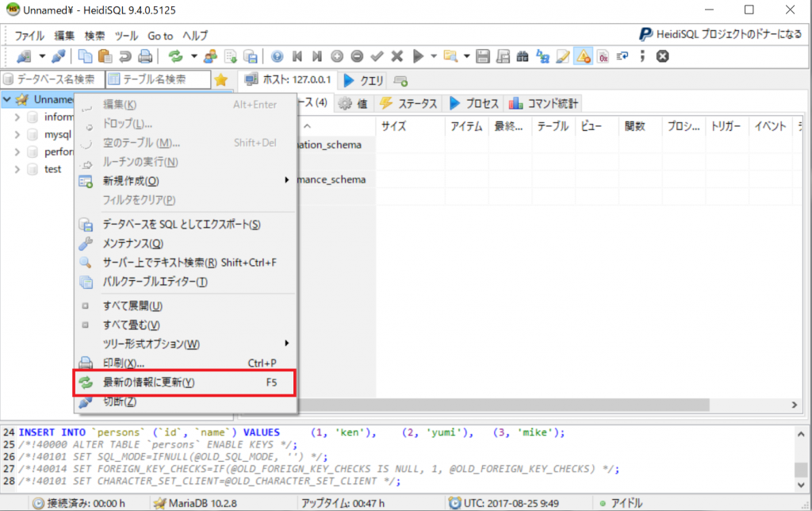Jump to the last record icon
The width and height of the screenshot is (812, 511).
click(x=317, y=56)
